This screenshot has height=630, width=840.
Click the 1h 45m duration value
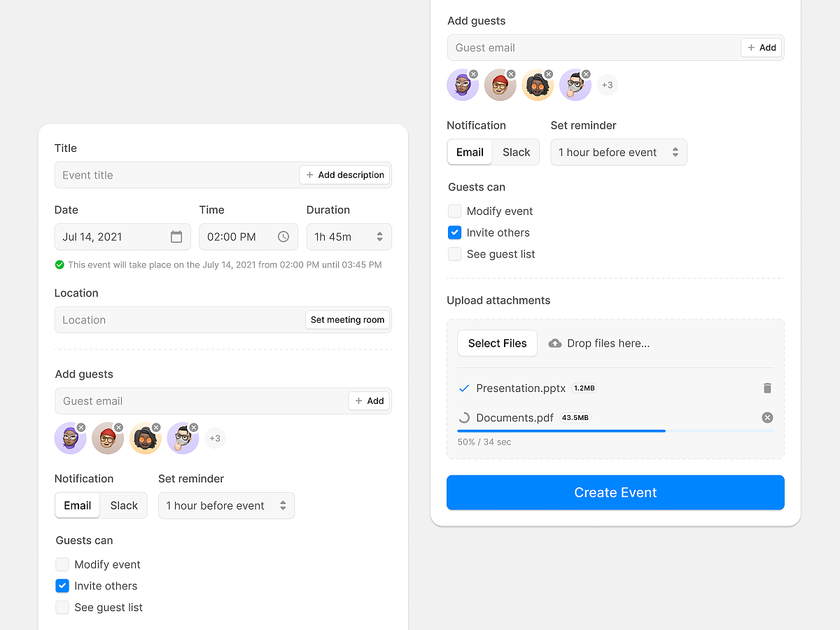[x=333, y=237]
